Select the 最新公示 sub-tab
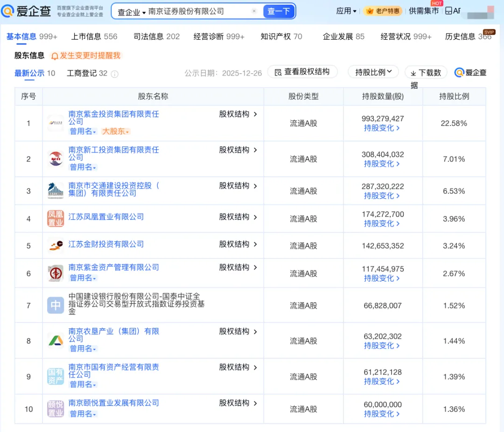Viewport: 504px width, 432px height. 35,73
